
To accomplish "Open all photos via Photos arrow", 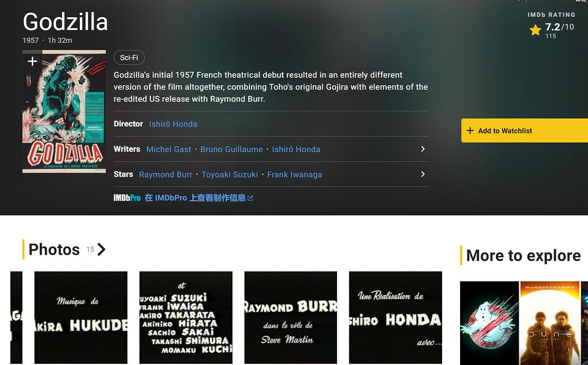I will [x=101, y=250].
